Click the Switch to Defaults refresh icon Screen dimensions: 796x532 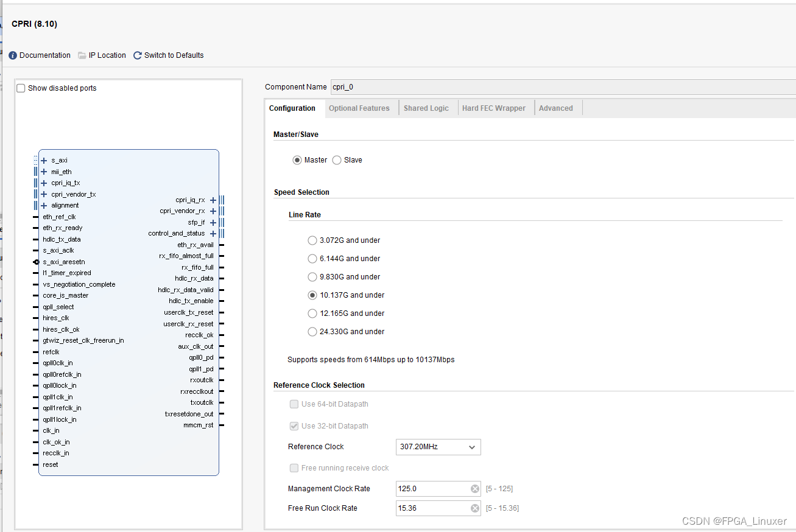[138, 55]
